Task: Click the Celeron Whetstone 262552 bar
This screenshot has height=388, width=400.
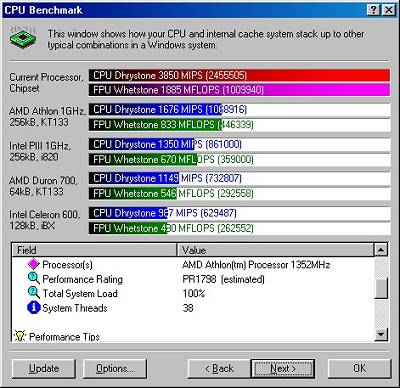Action: [239, 228]
